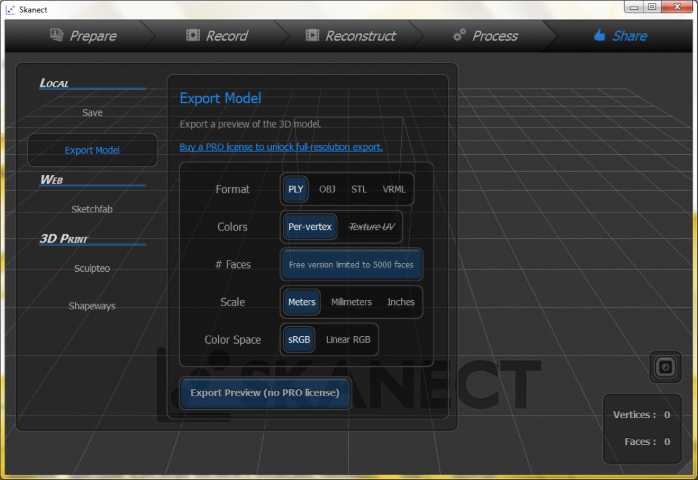698x480 pixels.
Task: Click the screenshot camera button icon
Action: [x=665, y=367]
